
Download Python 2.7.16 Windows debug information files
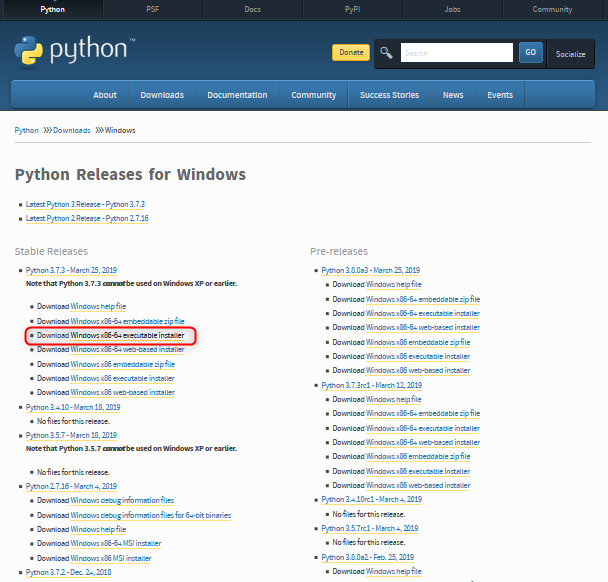[x=122, y=501]
